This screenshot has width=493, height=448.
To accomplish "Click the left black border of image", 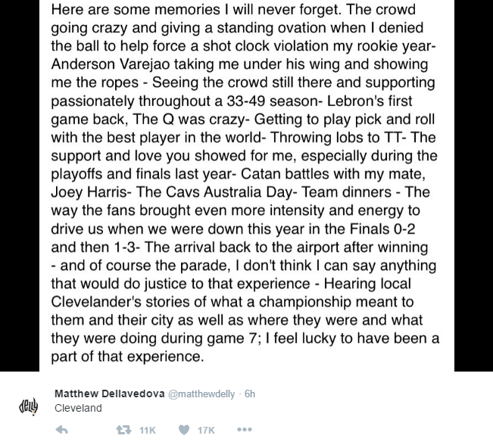I will (x=20, y=185).
